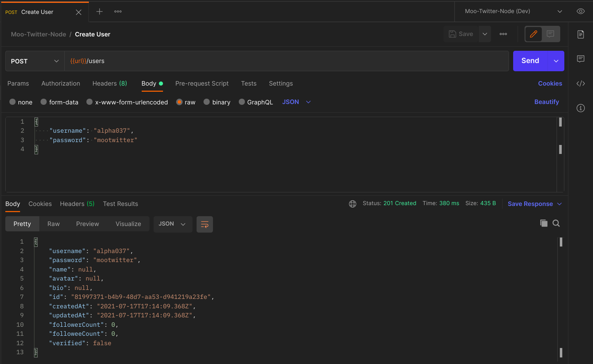Open a new request tab with plus icon
This screenshot has height=364, width=593.
point(100,11)
